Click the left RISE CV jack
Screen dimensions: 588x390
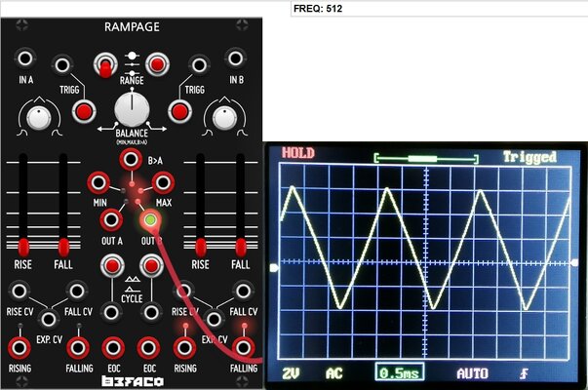pyautogui.click(x=19, y=291)
